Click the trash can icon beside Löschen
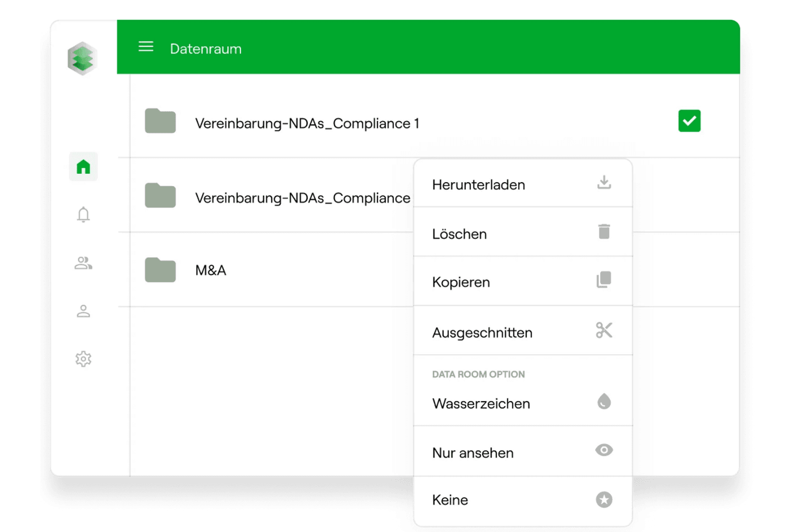798x532 pixels. coord(604,231)
